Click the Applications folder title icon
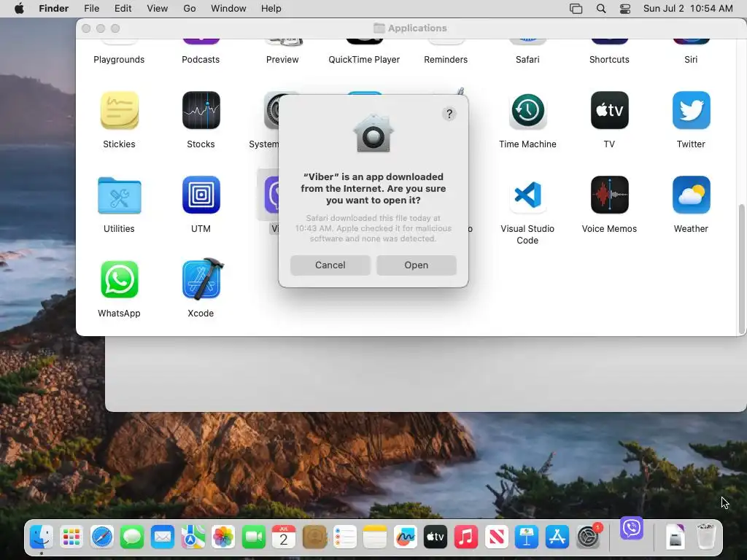Image resolution: width=747 pixels, height=560 pixels. point(379,28)
